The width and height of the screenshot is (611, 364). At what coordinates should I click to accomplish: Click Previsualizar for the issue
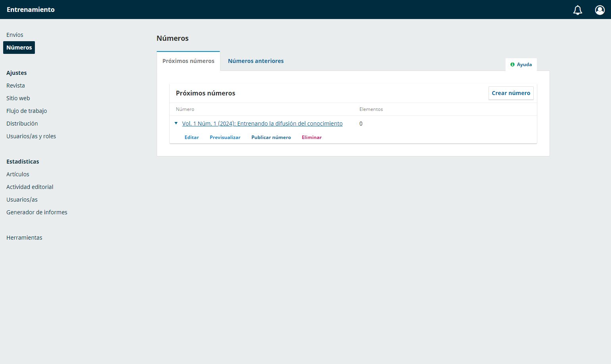225,137
